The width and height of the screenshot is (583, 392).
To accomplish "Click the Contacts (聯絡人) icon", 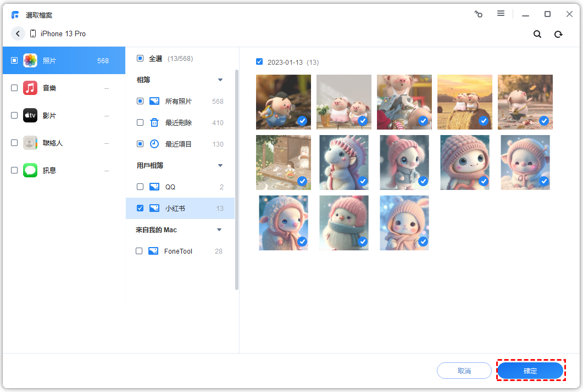I will pyautogui.click(x=30, y=143).
